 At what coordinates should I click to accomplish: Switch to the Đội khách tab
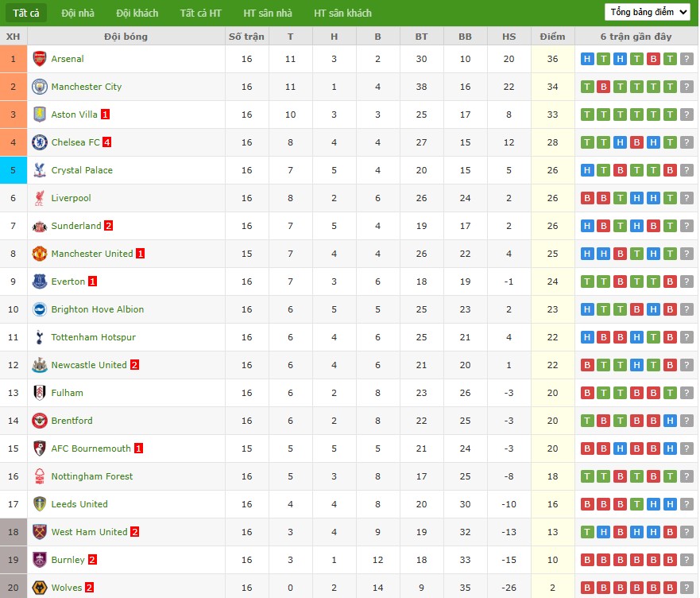(137, 13)
